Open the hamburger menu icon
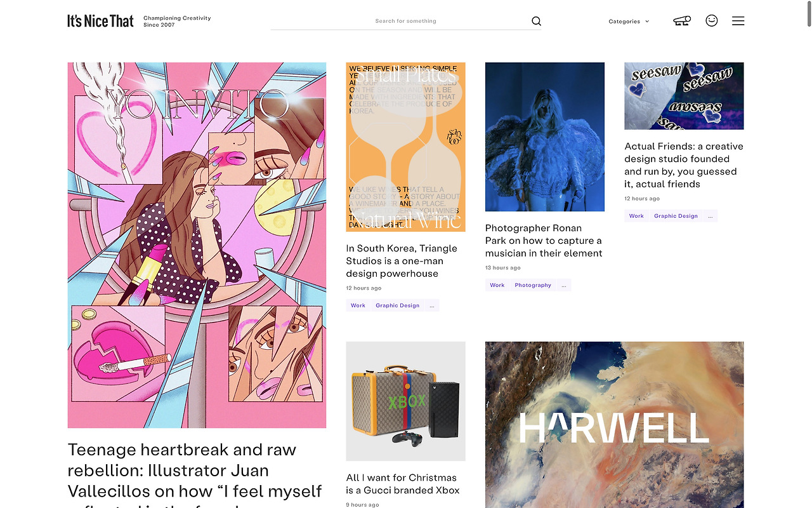The height and width of the screenshot is (508, 812). [x=738, y=21]
